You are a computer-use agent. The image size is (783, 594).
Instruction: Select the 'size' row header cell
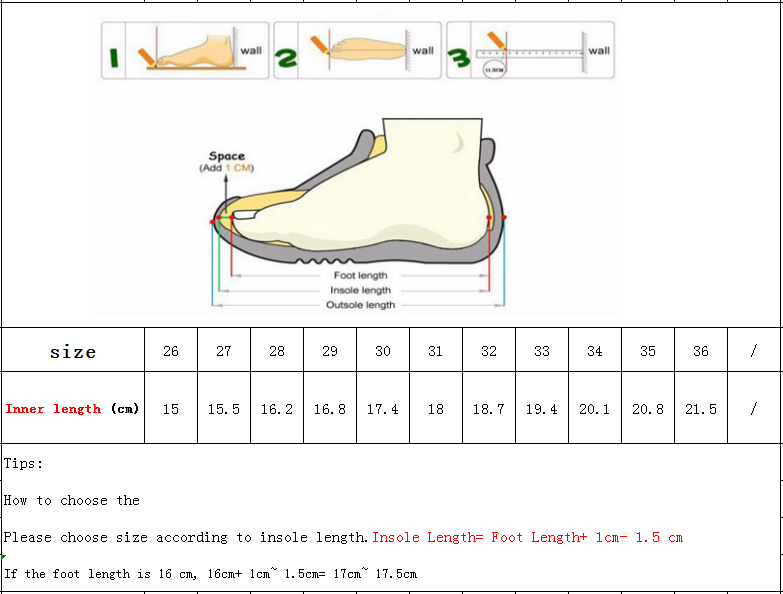click(73, 352)
